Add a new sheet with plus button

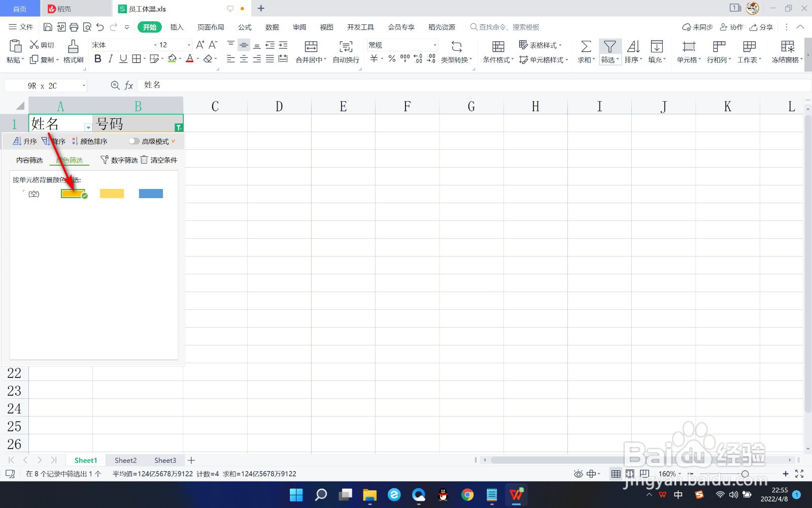pyautogui.click(x=191, y=460)
